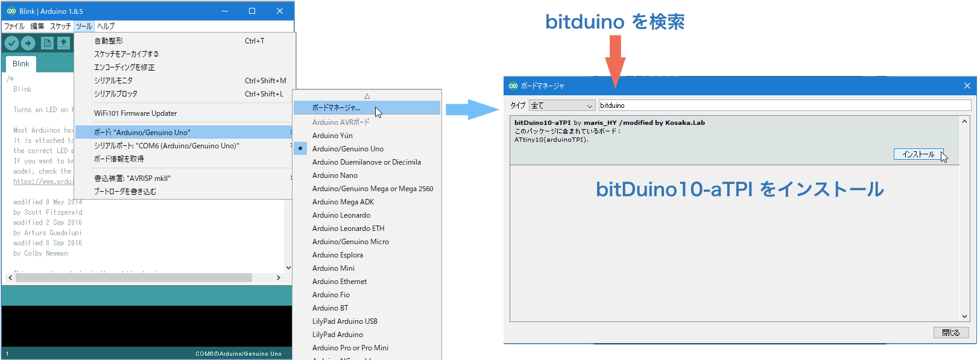Open the タイプ dropdown showing 全て
This screenshot has width=980, height=363.
(562, 106)
